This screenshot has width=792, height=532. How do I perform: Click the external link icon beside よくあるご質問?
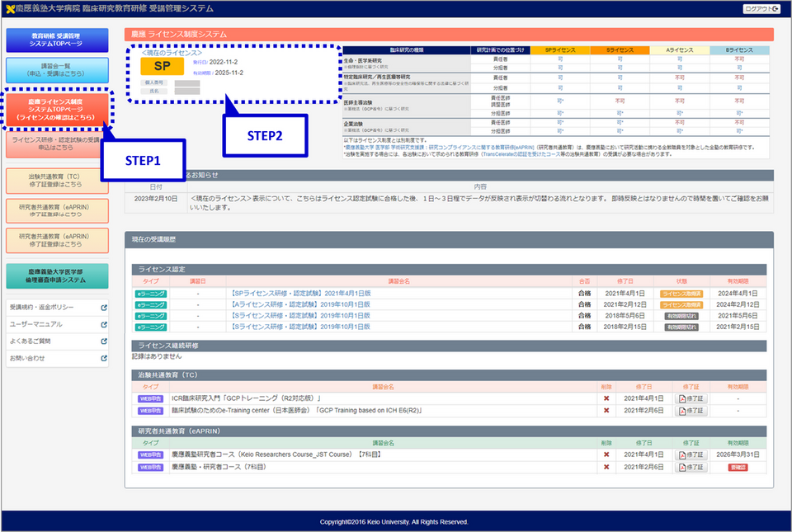click(x=104, y=341)
